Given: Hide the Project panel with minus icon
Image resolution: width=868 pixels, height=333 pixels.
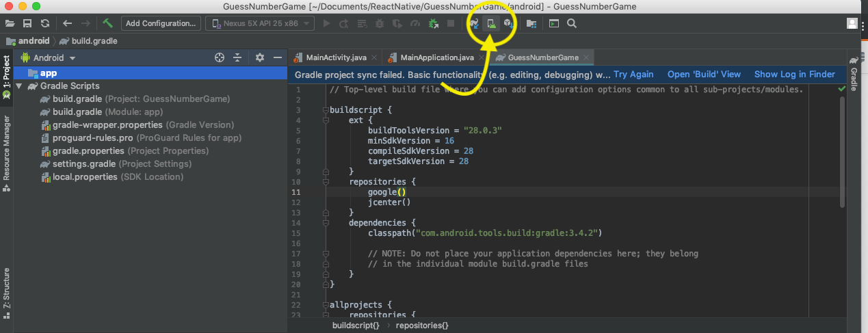Looking at the screenshot, I should coord(278,58).
